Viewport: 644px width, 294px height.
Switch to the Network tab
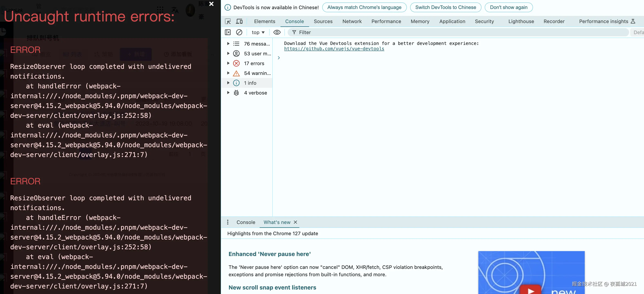pyautogui.click(x=352, y=21)
